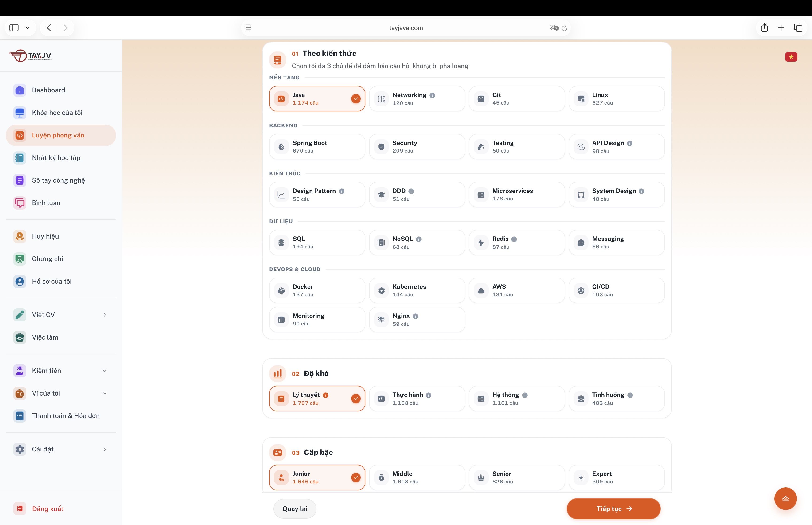Select the Networking topic card

pyautogui.click(x=417, y=98)
